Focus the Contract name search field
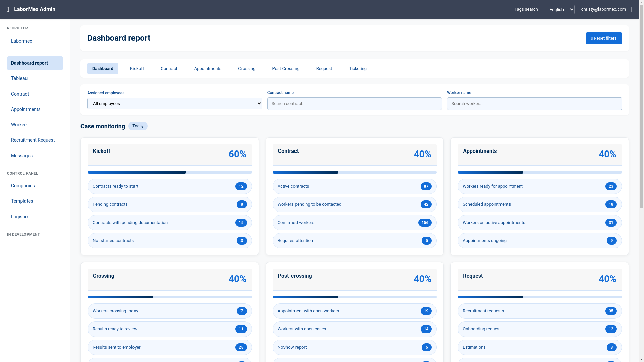This screenshot has width=644, height=362. tap(355, 104)
